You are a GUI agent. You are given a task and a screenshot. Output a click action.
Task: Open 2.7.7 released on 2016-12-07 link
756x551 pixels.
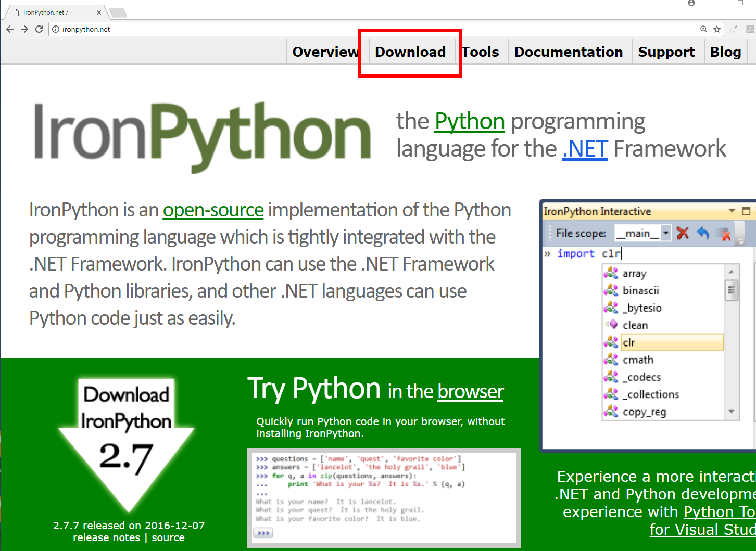(129, 526)
